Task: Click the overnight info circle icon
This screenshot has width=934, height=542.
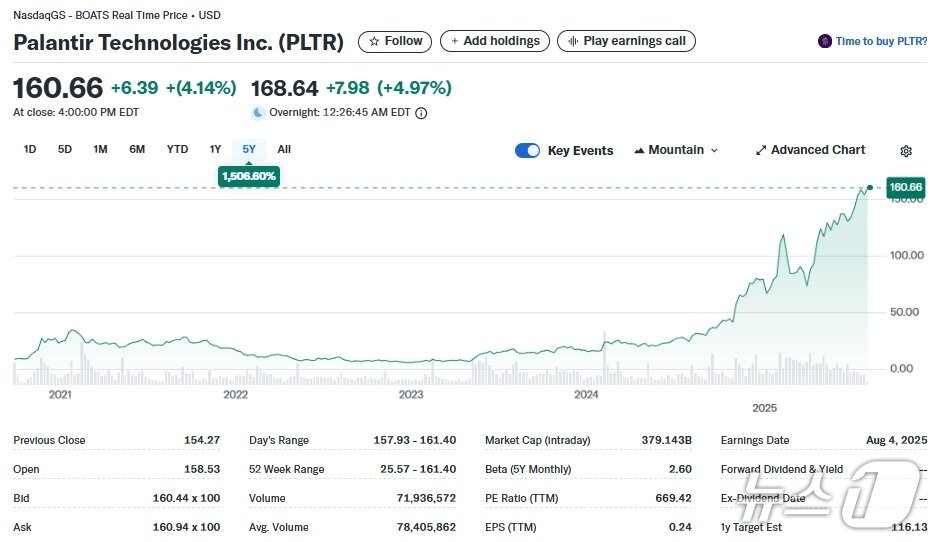Action: 421,113
